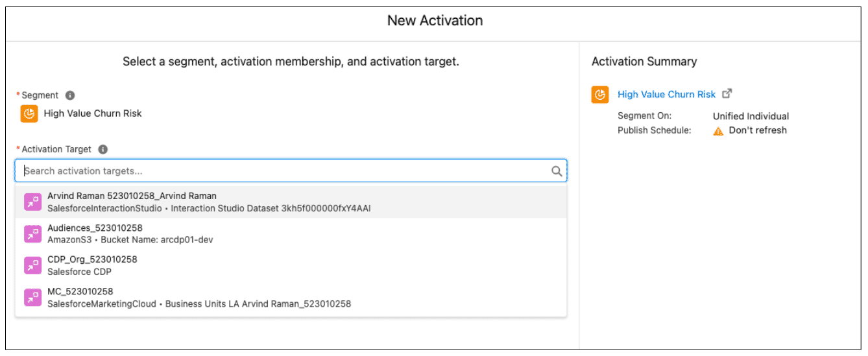The width and height of the screenshot is (868, 356).
Task: Select Audiences_523010258 activation target
Action: (x=291, y=234)
